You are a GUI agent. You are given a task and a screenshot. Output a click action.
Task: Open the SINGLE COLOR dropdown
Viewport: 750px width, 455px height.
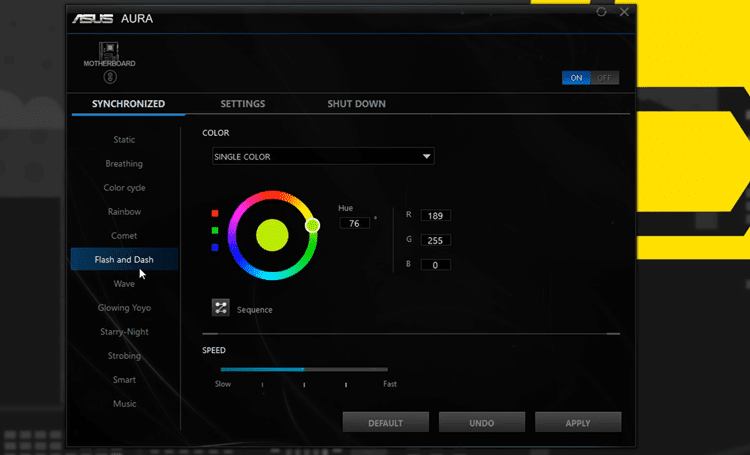pos(323,156)
